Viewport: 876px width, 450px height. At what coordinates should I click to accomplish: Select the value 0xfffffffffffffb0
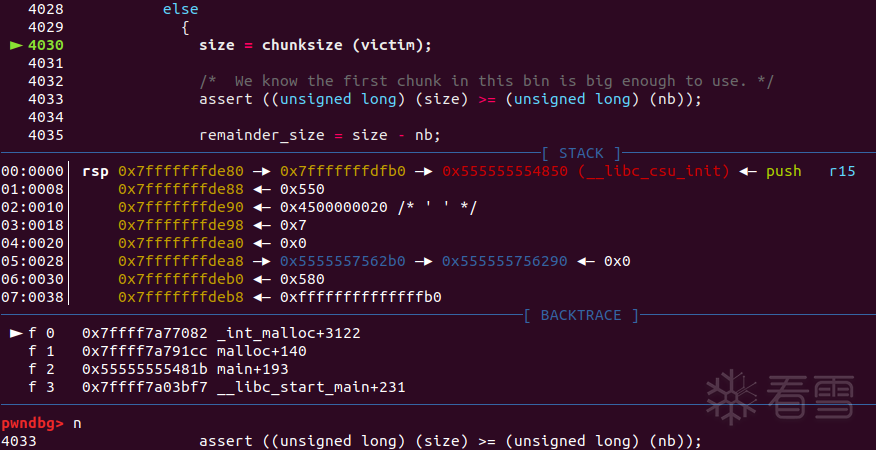pyautogui.click(x=361, y=297)
